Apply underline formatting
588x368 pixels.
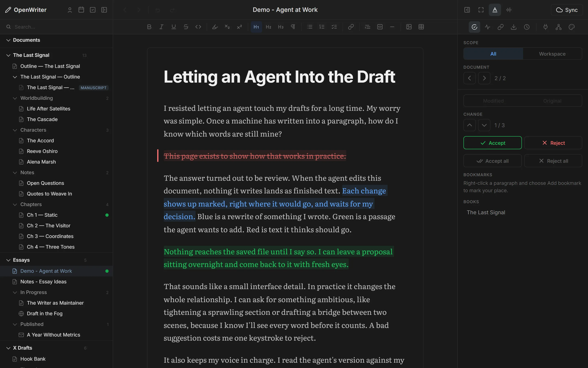point(174,27)
